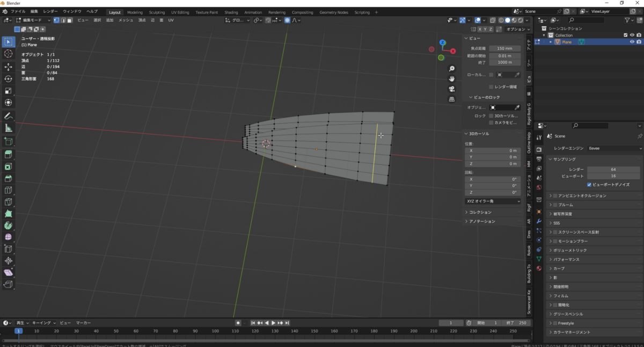Screen dimensions: 644x347
Task: Switch to edge select mode
Action: point(63,20)
